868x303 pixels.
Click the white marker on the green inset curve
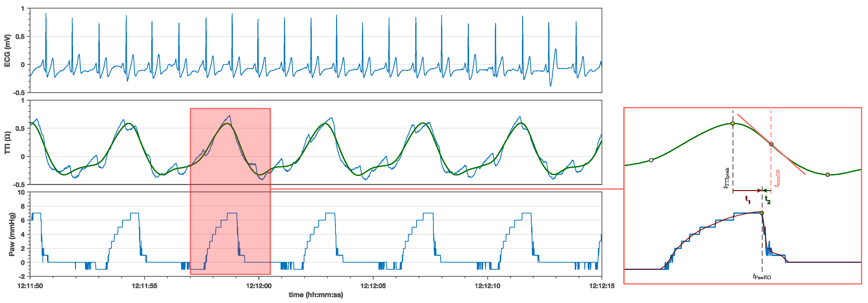tap(651, 160)
